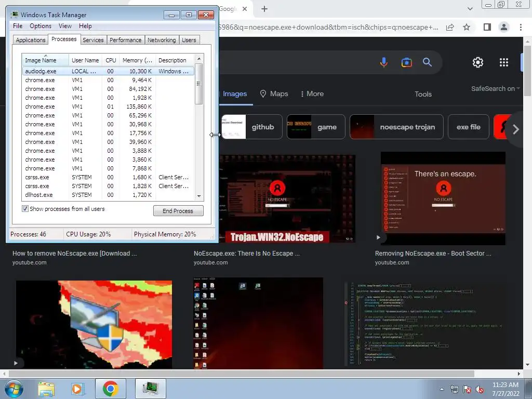Switch to the Performance tab
The image size is (532, 399).
126,40
